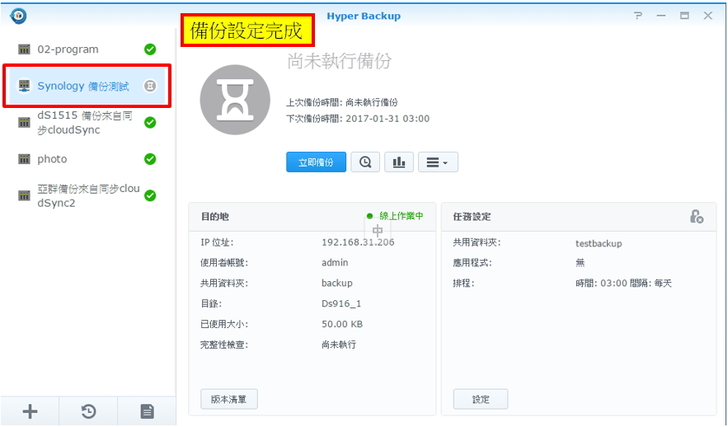Click the Hyper Backup app icon in title bar
Screen dimensions: 728x427
coord(17,16)
